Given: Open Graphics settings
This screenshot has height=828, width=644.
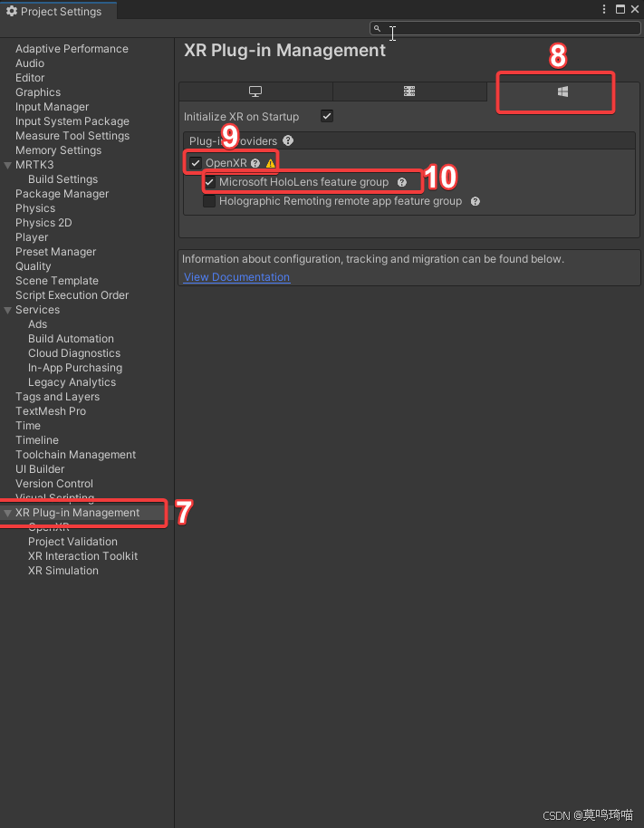Looking at the screenshot, I should click(38, 92).
